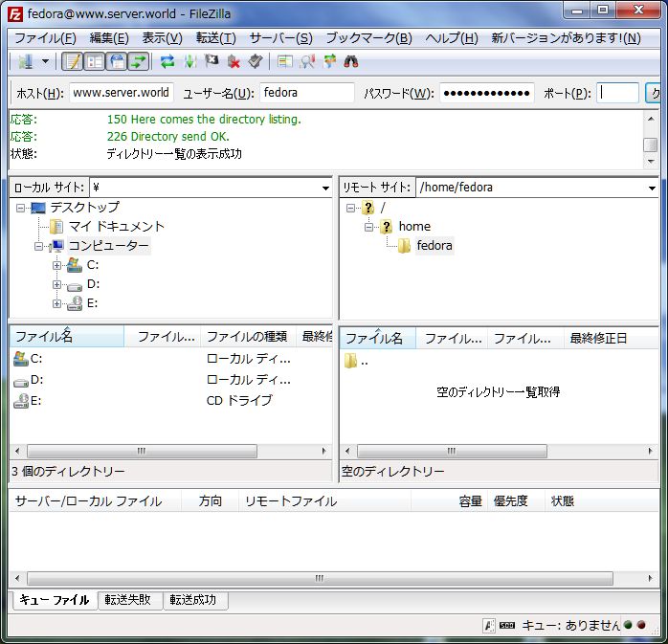Select the fedora folder in remote tree
This screenshot has width=668, height=644.
click(434, 246)
